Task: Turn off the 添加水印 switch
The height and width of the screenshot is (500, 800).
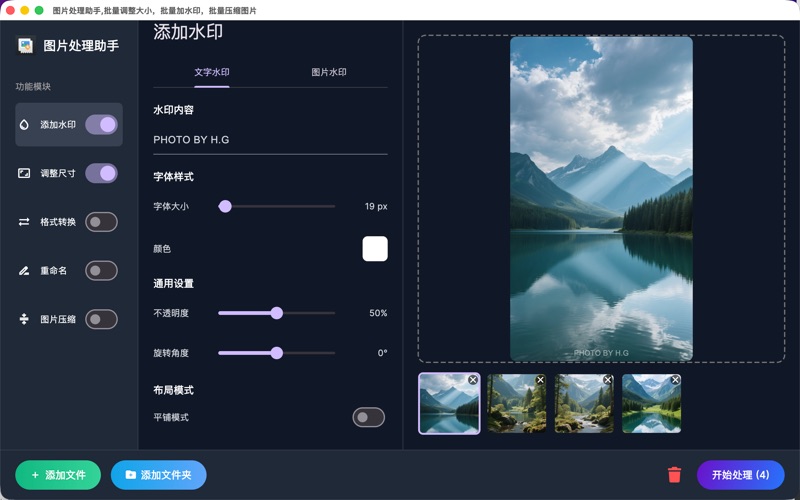Action: coord(102,124)
